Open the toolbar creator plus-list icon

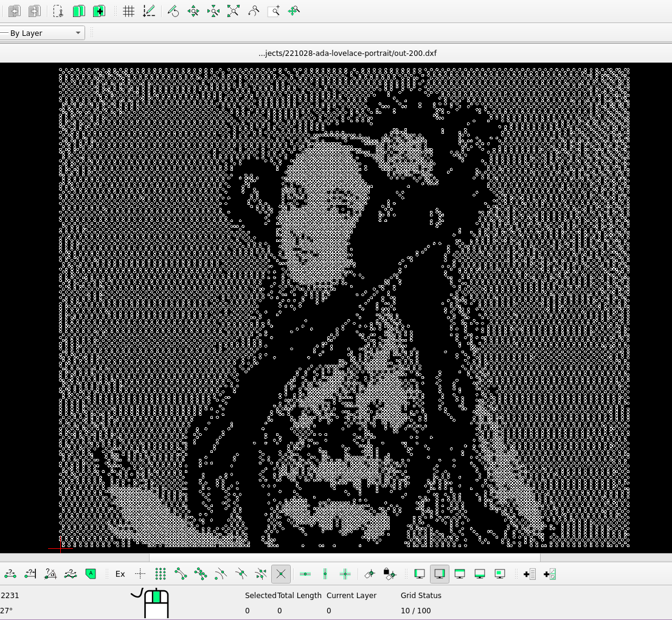point(530,574)
